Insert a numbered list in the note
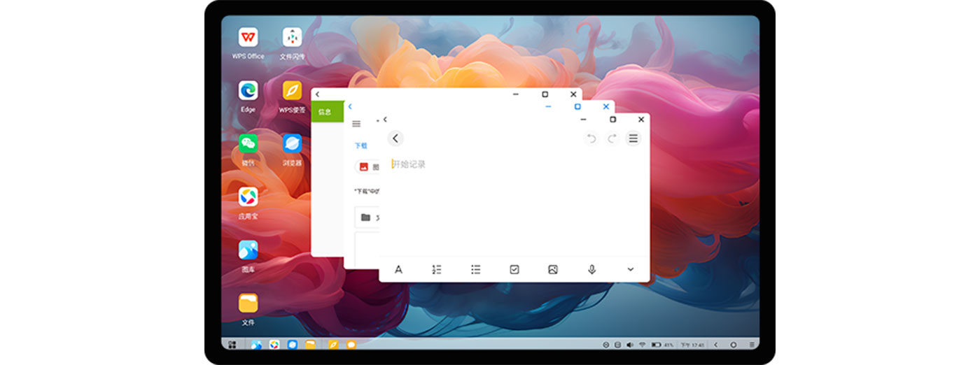980x365 pixels. tap(437, 269)
